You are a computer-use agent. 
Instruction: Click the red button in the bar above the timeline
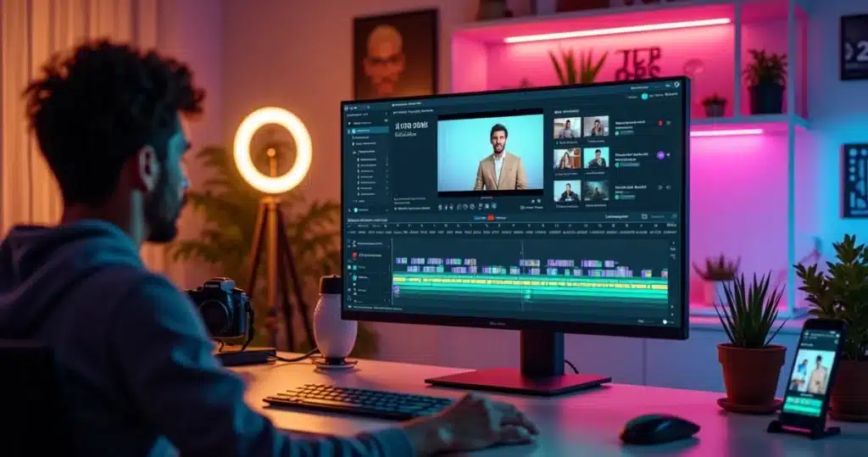click(491, 218)
